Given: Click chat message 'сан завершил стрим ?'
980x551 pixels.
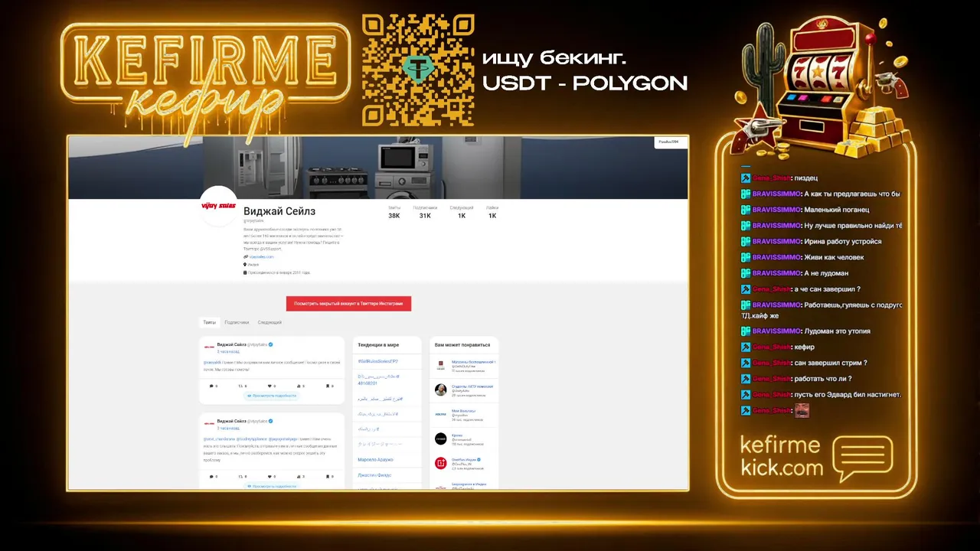Looking at the screenshot, I should (x=831, y=363).
